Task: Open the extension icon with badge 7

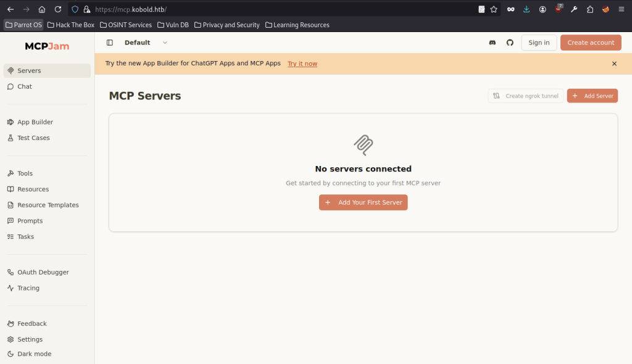Action: (558, 9)
